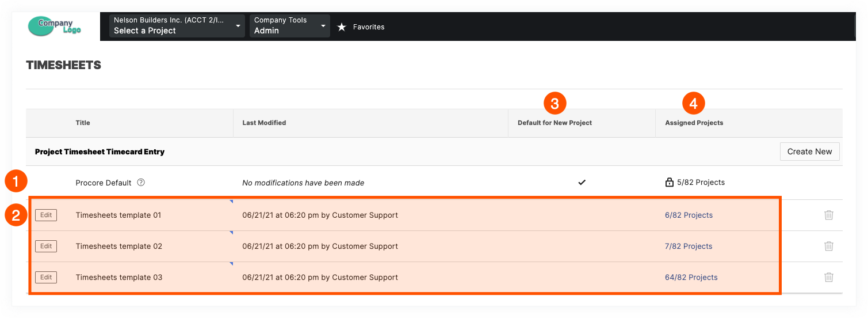868x318 pixels.
Task: Open the 6/82 Projects link
Action: click(689, 215)
